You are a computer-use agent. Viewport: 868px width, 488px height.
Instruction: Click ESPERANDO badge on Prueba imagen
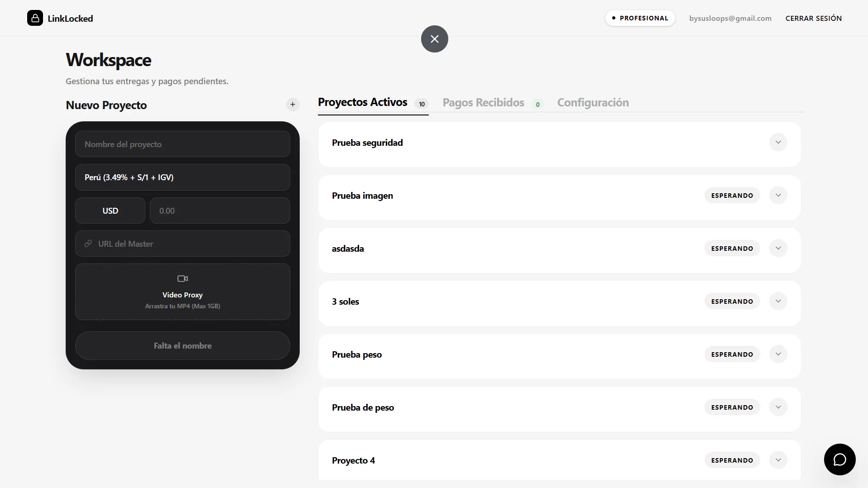(732, 195)
